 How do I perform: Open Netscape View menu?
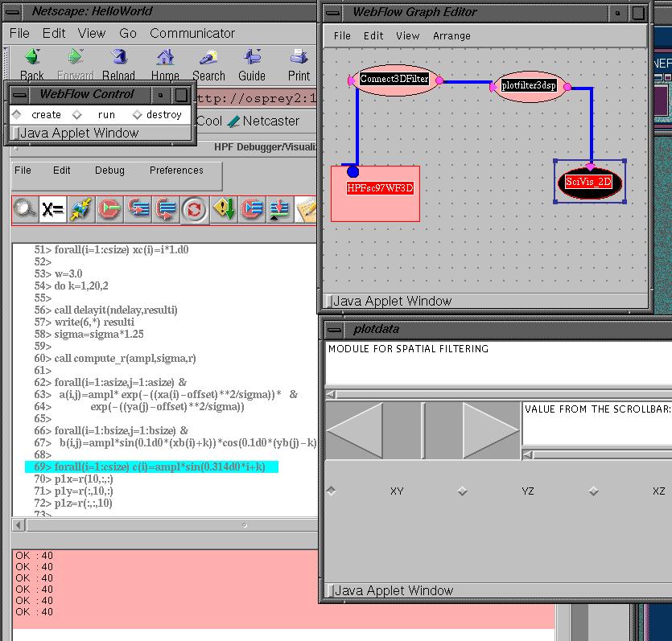pos(92,34)
